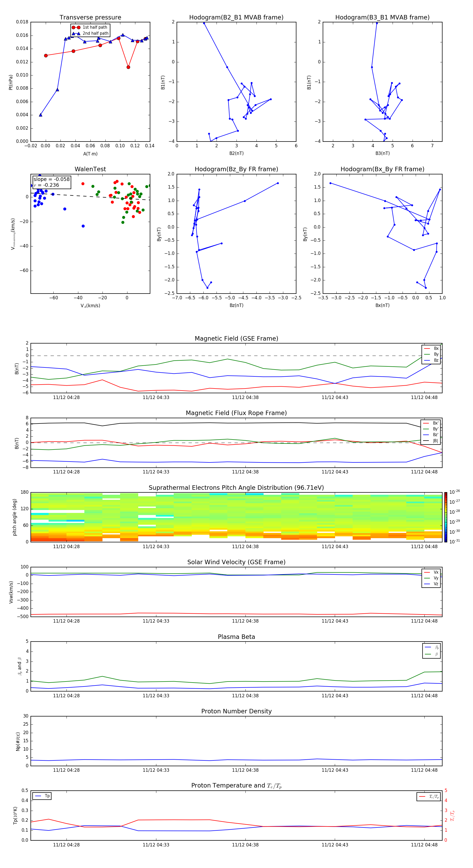
Task: Click '11/12 04:48' tick under temperature plot
Action: (424, 845)
